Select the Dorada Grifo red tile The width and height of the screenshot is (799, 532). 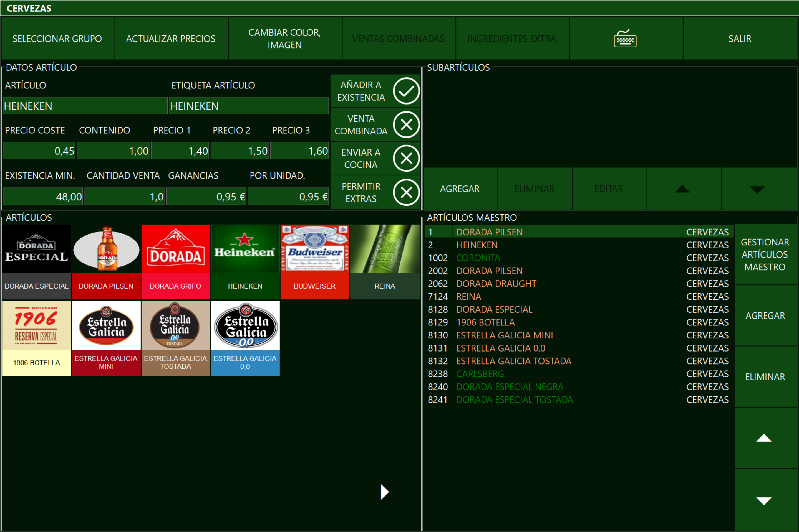176,261
